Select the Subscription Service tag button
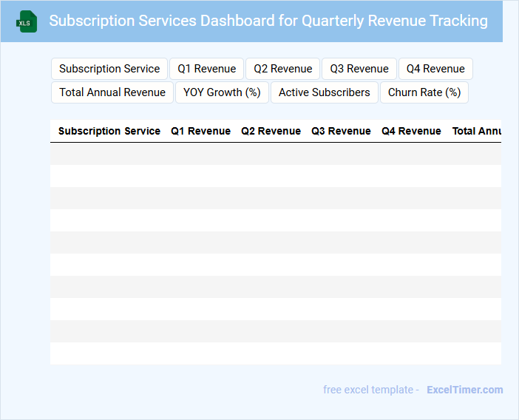Screen dimensions: 519x420 tap(109, 69)
